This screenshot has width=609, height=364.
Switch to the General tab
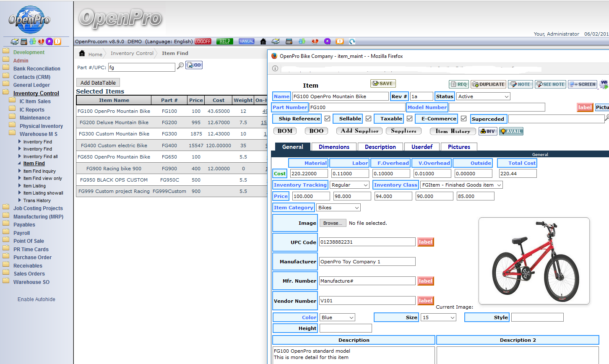[x=293, y=147]
